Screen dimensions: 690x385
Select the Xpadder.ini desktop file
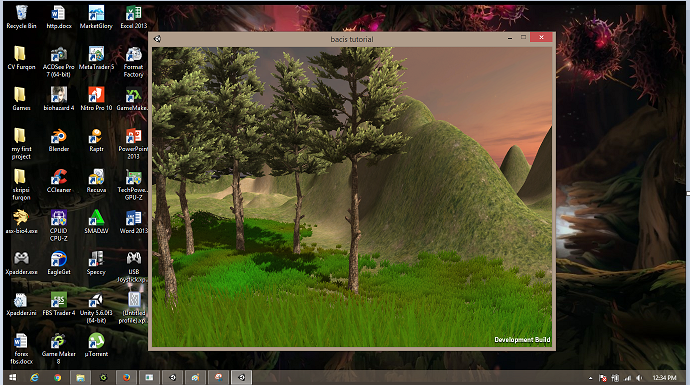21,304
